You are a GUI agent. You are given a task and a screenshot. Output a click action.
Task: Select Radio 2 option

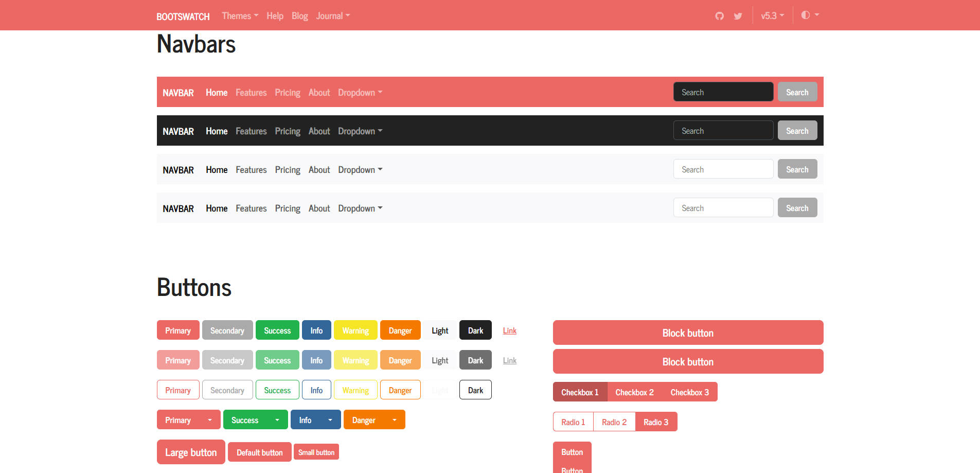[614, 422]
